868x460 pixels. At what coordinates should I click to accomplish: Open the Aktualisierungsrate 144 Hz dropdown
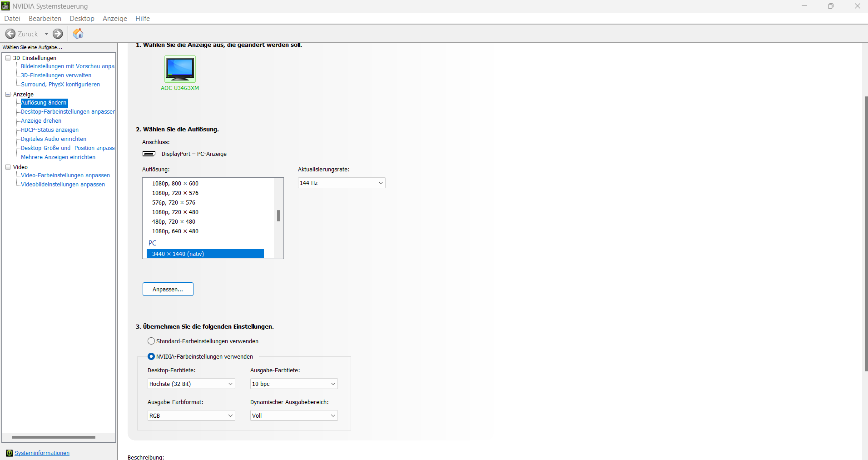tap(342, 183)
